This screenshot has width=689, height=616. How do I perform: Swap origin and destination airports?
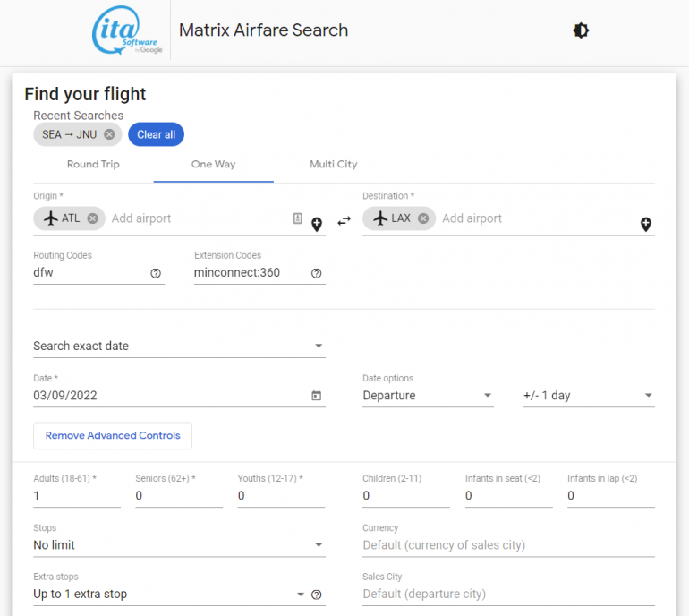(344, 220)
